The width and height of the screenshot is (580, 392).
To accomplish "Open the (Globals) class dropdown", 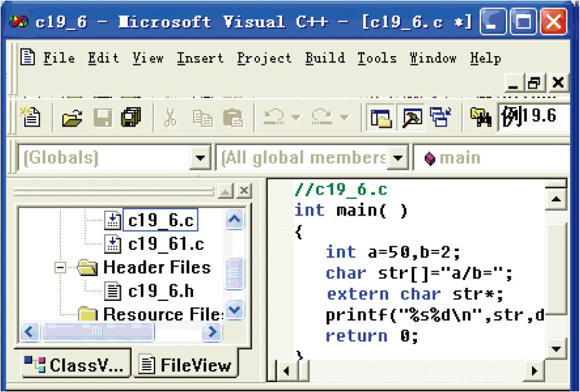I will [200, 158].
